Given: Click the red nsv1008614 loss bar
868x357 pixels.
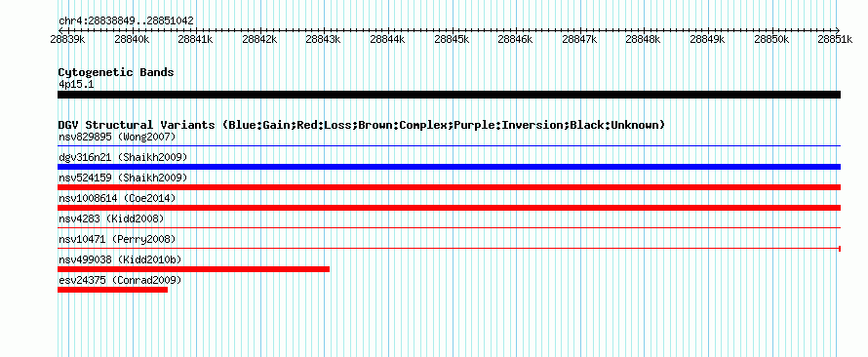Looking at the screenshot, I should pos(449,208).
